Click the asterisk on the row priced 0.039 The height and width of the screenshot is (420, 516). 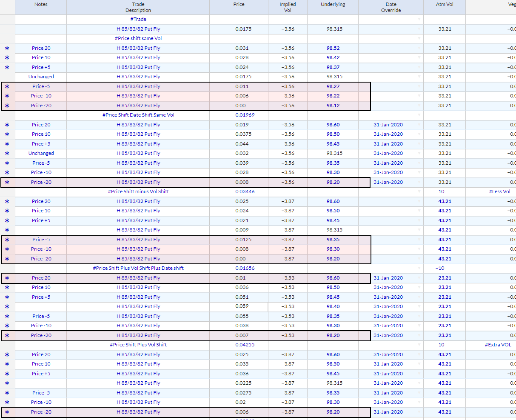7,163
